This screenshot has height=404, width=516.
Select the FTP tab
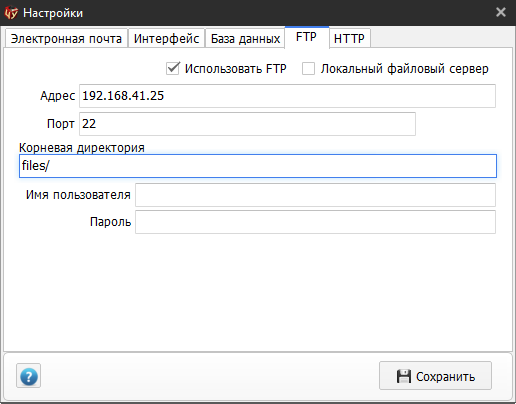pos(307,37)
